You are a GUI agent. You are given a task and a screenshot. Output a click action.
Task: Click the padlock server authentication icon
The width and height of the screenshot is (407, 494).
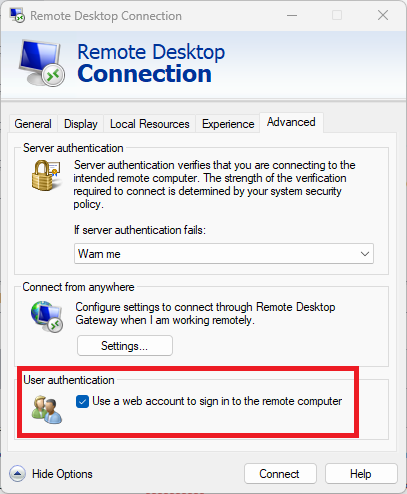point(46,175)
